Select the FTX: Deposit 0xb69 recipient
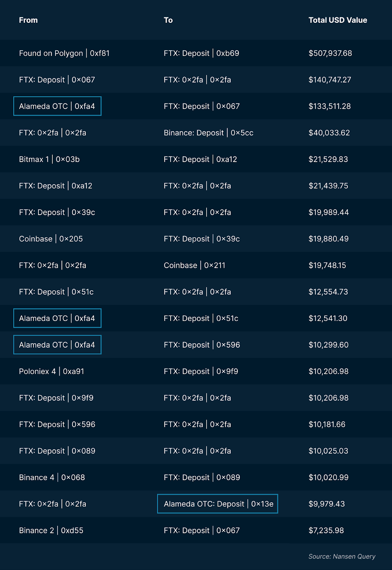 pos(201,53)
